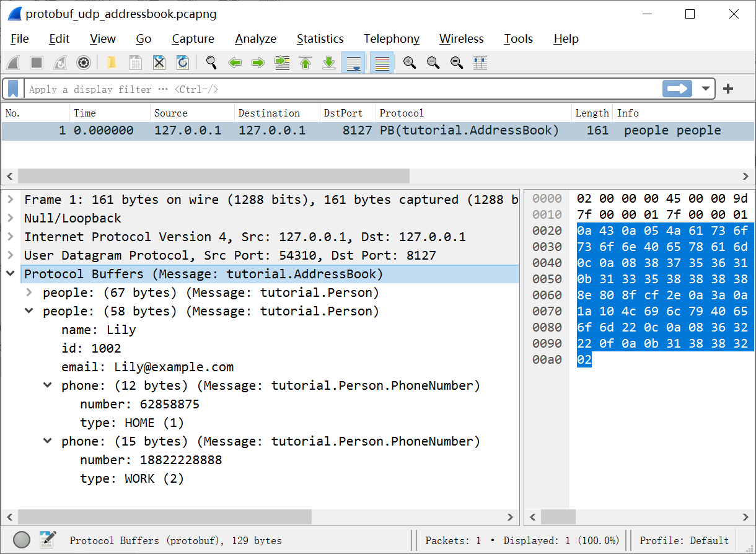
Task: Jump to the last packet using down-arrow icon
Action: (x=329, y=62)
